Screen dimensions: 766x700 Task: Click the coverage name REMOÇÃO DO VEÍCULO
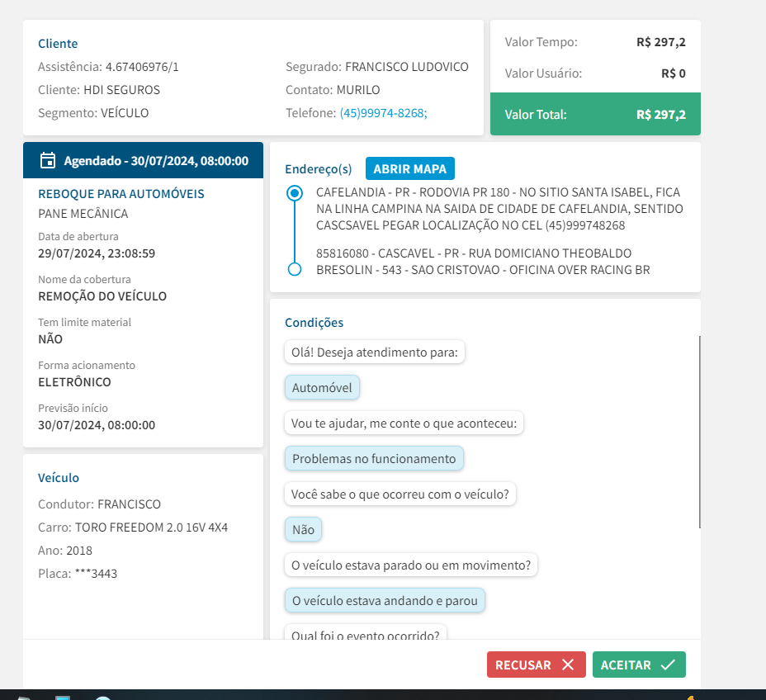tap(102, 296)
